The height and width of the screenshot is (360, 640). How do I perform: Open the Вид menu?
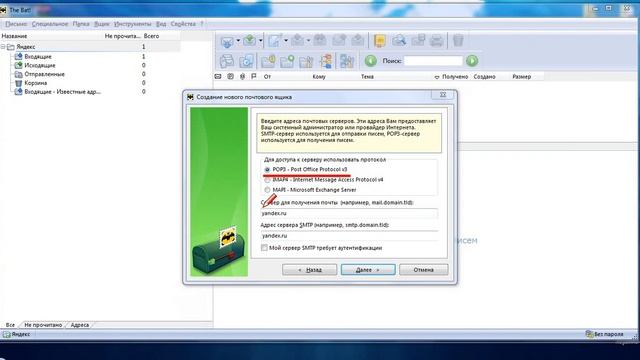click(161, 24)
